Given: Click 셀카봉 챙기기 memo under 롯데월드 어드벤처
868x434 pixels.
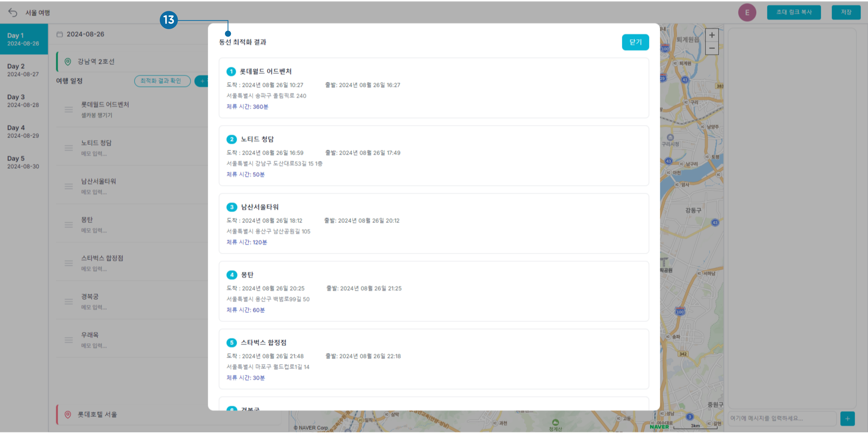Looking at the screenshot, I should point(97,115).
